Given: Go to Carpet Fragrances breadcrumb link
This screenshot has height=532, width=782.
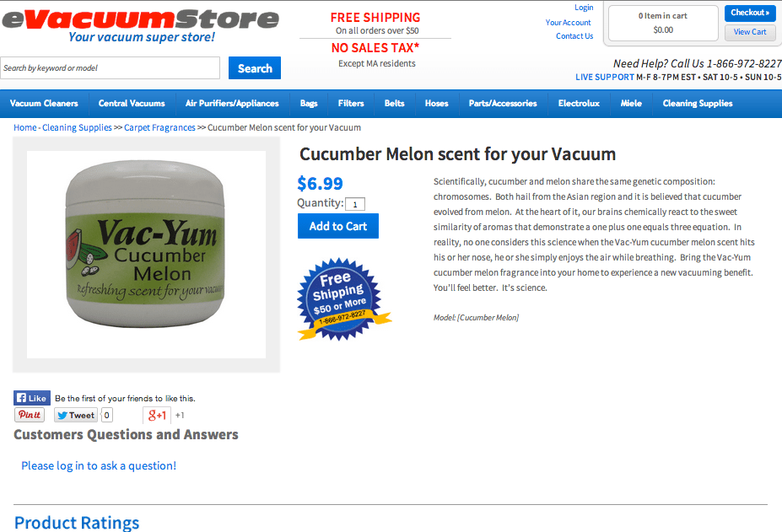Looking at the screenshot, I should [159, 127].
